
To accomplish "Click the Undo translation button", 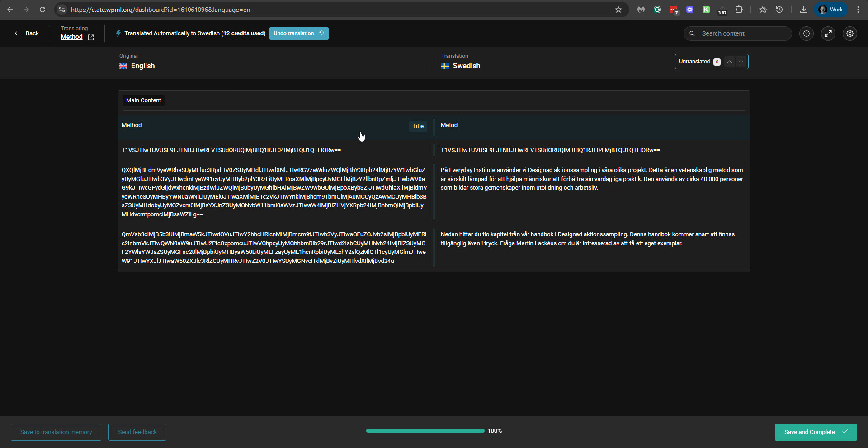I will click(x=298, y=33).
